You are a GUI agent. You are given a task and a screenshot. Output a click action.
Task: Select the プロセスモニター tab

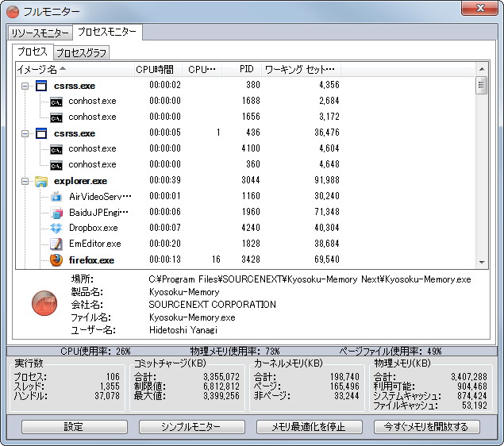(x=107, y=32)
